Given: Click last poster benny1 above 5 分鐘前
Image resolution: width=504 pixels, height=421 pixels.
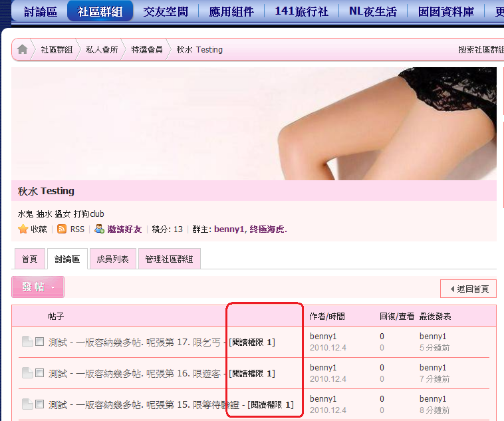Looking at the screenshot, I should click(x=433, y=336).
